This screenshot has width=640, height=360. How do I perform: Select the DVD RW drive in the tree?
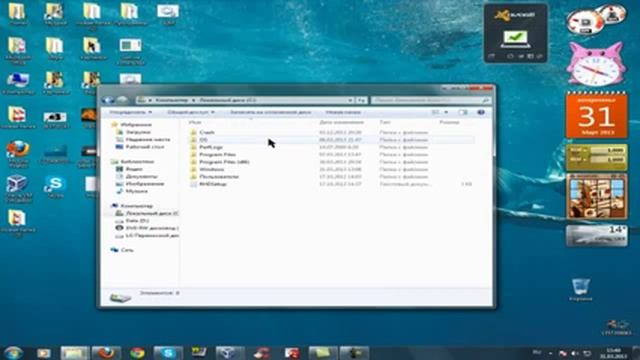click(x=152, y=228)
